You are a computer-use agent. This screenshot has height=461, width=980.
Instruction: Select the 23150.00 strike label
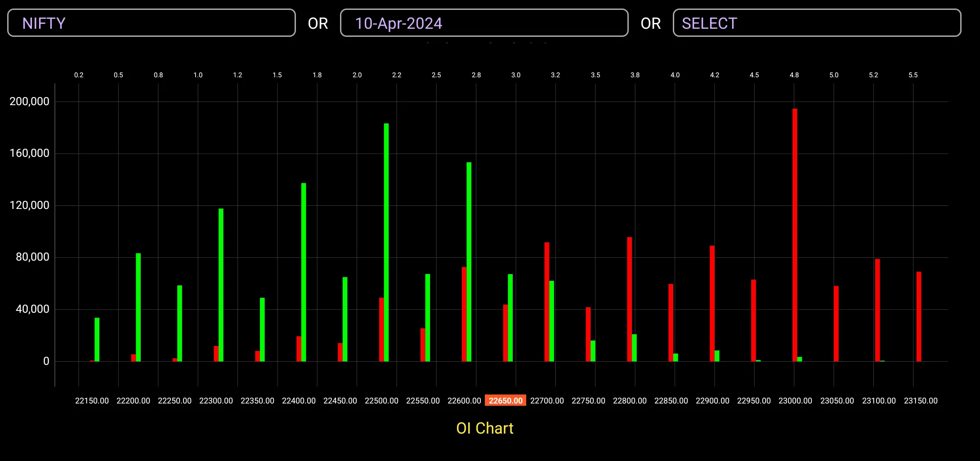921,400
